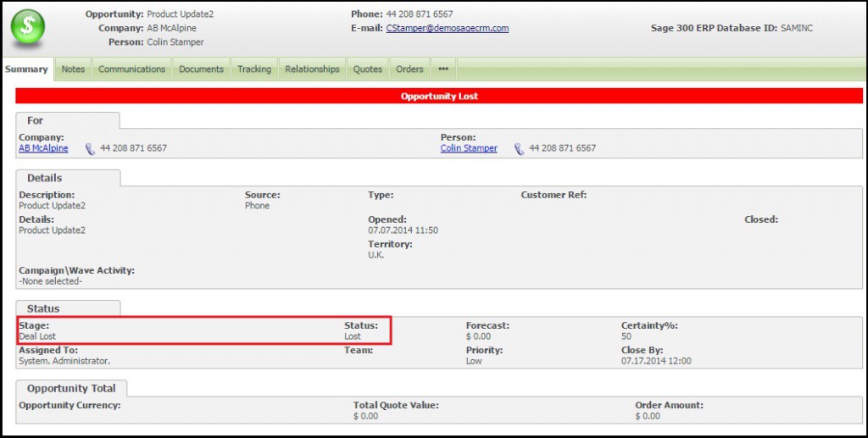Click the Priority value Low
868x438 pixels.
pos(474,361)
